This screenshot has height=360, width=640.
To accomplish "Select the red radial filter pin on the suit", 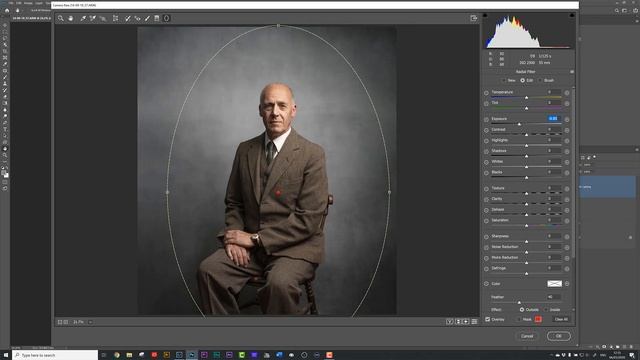I will (x=278, y=193).
